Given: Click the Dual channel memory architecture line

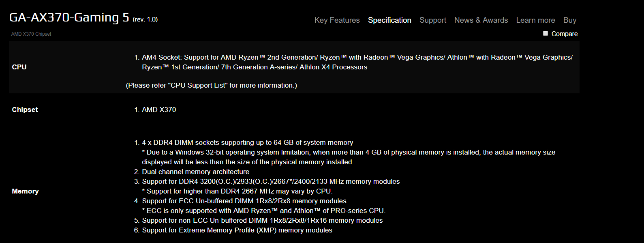Looking at the screenshot, I should 195,172.
